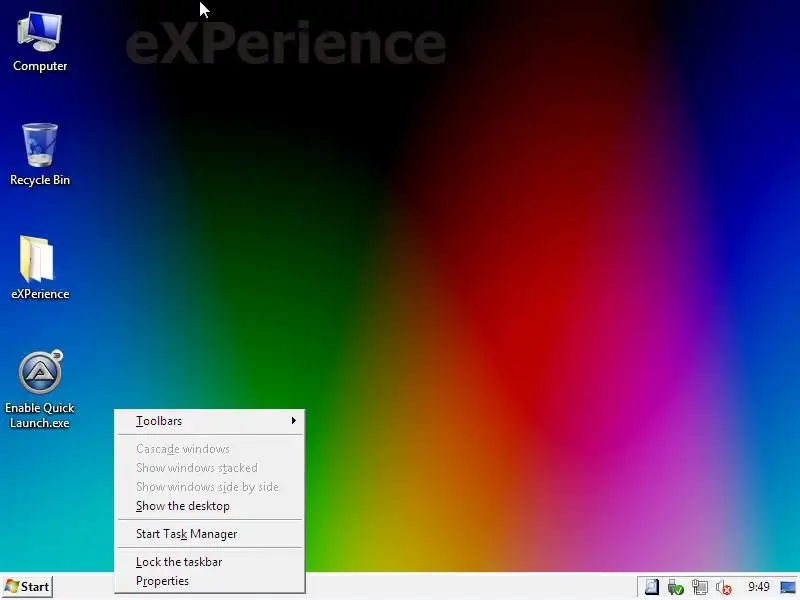This screenshot has width=800, height=600.
Task: Open the Start menu button
Action: tap(28, 587)
